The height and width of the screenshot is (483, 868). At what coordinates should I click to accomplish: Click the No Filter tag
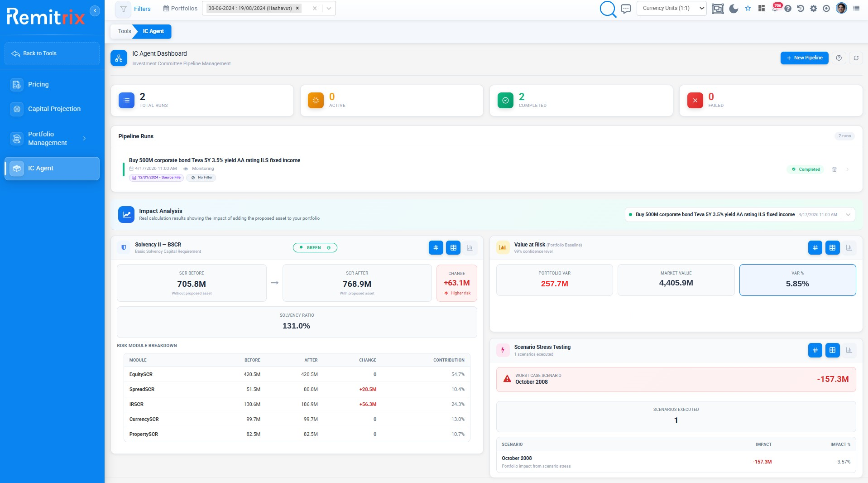point(201,178)
